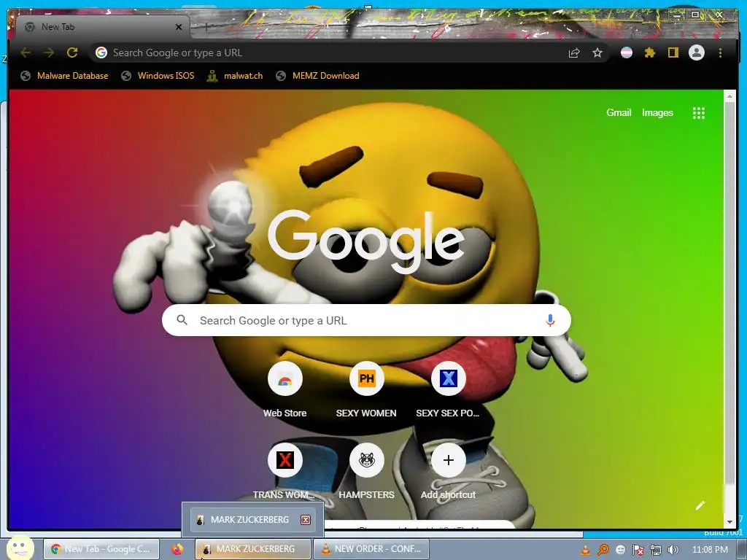Click the orange magnifier tray icon
The height and width of the screenshot is (560, 747).
click(603, 550)
